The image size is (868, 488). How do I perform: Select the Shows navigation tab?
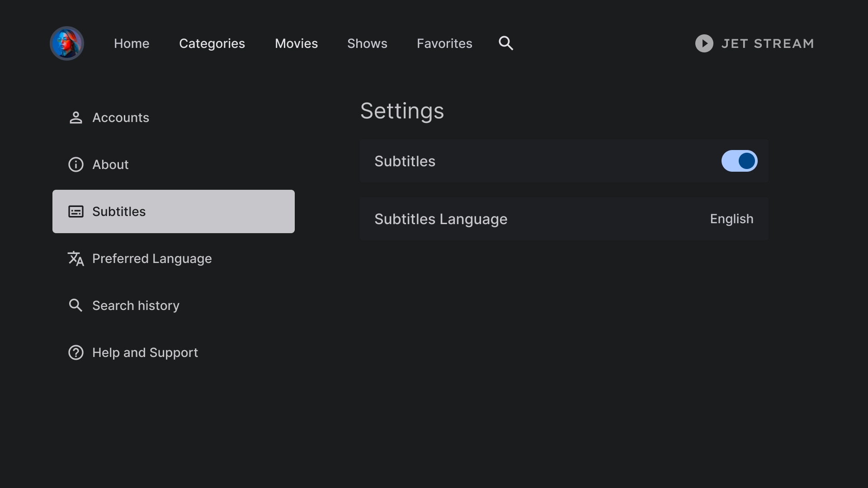tap(367, 43)
